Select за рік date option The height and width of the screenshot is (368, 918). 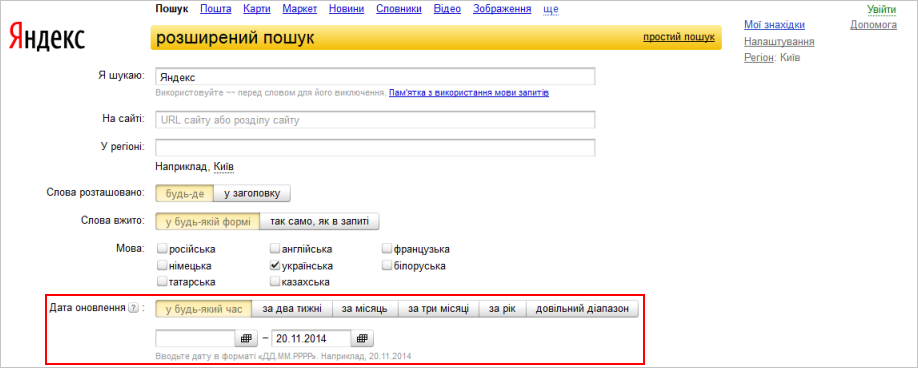[x=503, y=309]
